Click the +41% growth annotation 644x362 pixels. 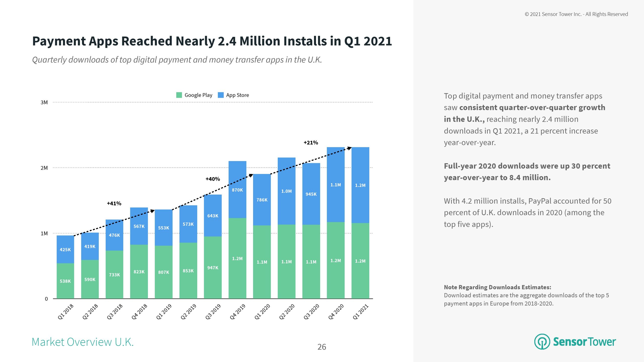114,203
